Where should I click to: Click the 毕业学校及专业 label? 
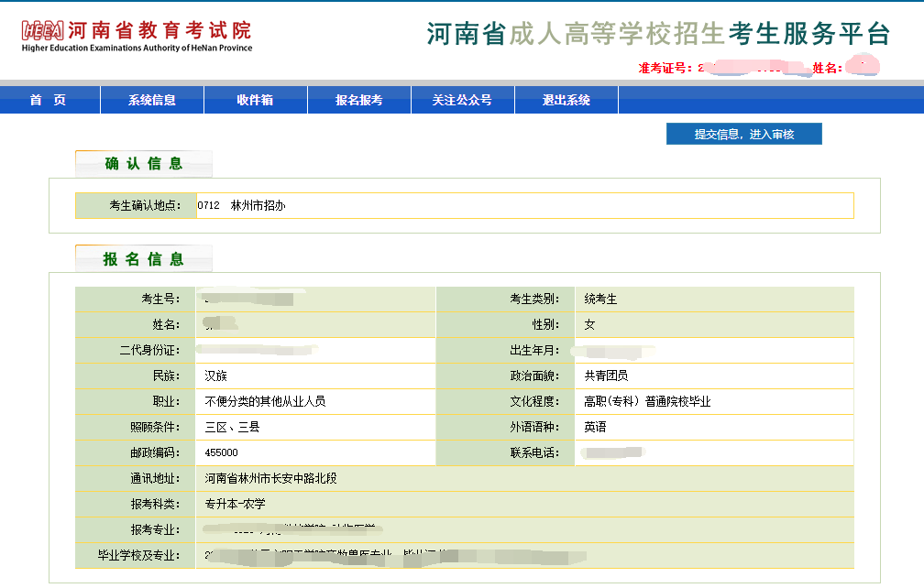pyautogui.click(x=139, y=555)
